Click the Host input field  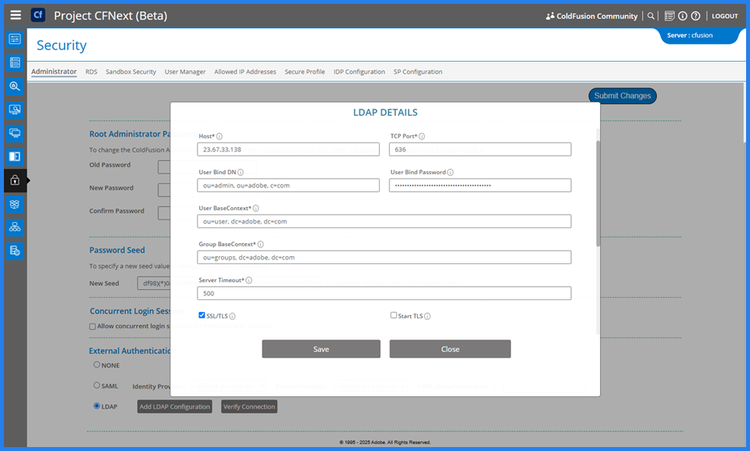point(288,149)
